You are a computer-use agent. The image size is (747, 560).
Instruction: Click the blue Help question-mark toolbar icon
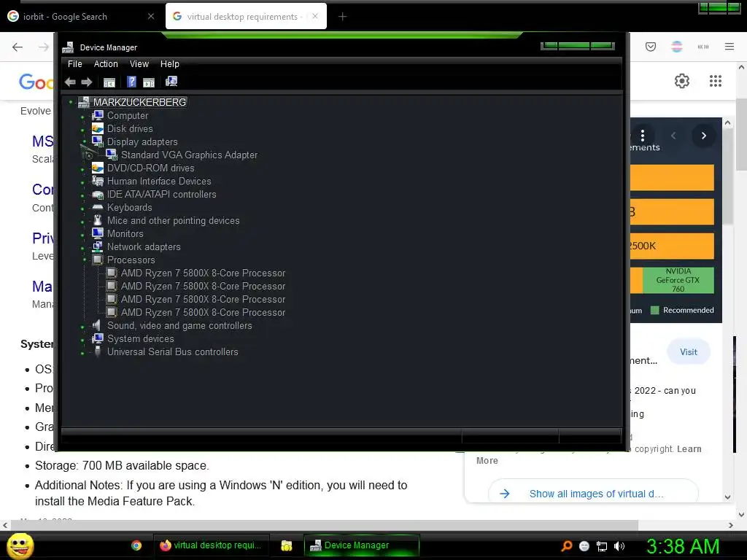(131, 82)
